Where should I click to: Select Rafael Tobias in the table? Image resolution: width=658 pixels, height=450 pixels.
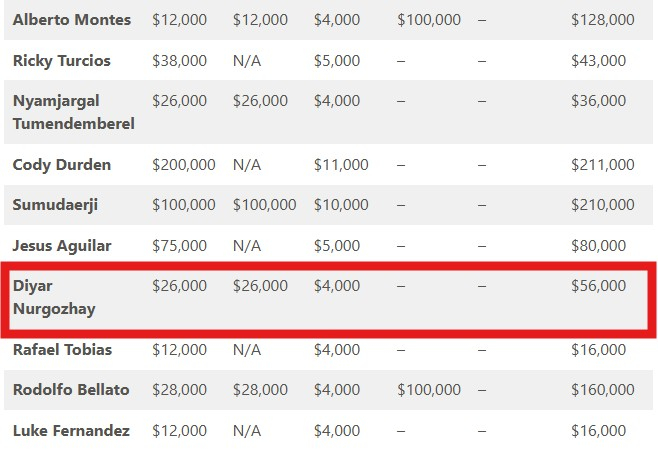(62, 350)
